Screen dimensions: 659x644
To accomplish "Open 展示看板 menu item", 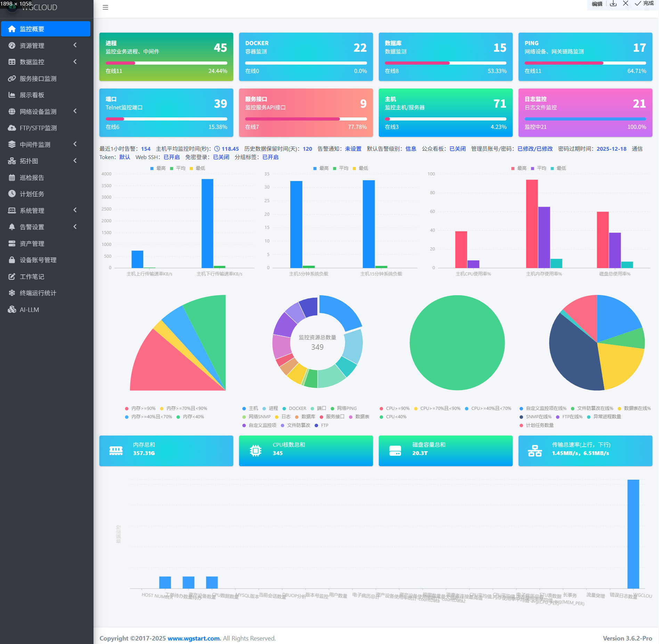I will click(x=46, y=95).
